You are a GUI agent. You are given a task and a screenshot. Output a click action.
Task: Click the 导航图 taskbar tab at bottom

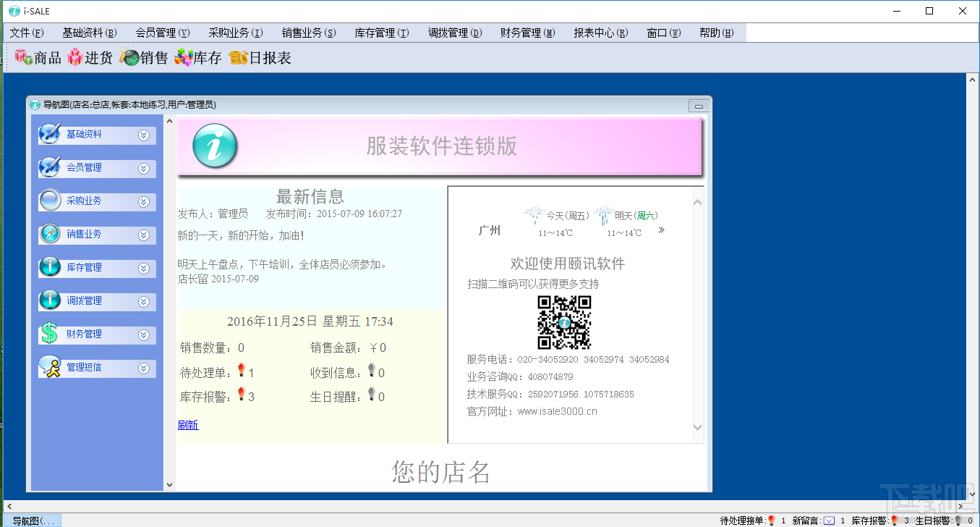pos(33,520)
